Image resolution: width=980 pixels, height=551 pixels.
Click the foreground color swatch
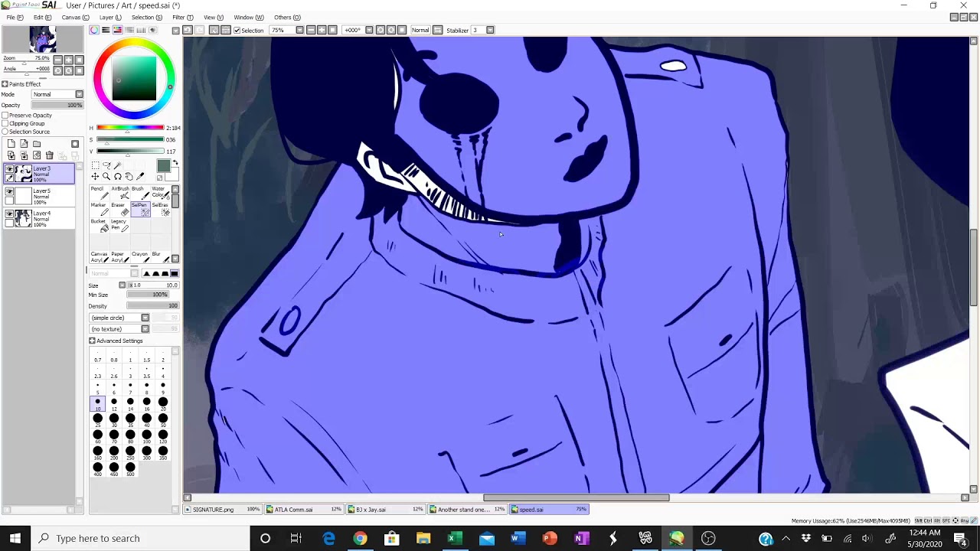tap(164, 165)
